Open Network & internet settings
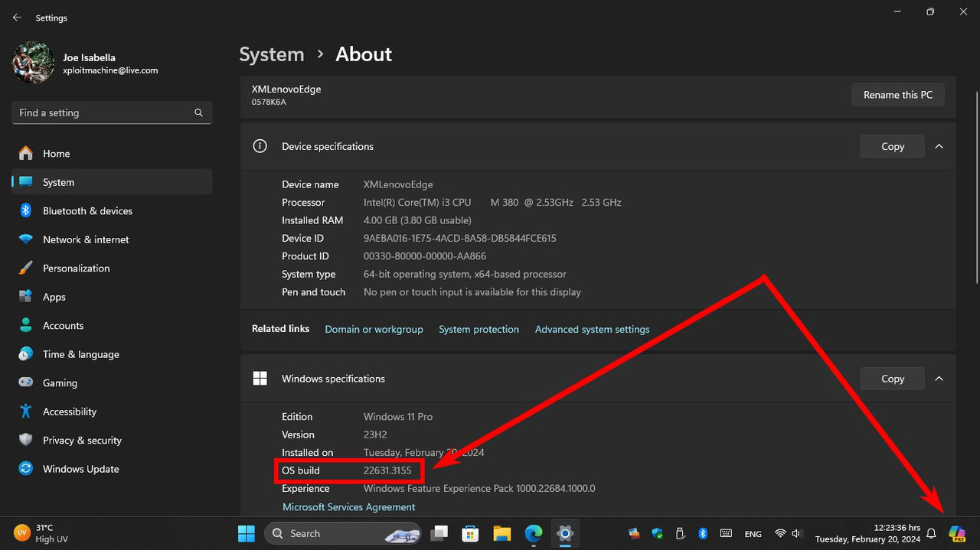This screenshot has width=980, height=550. coord(86,239)
